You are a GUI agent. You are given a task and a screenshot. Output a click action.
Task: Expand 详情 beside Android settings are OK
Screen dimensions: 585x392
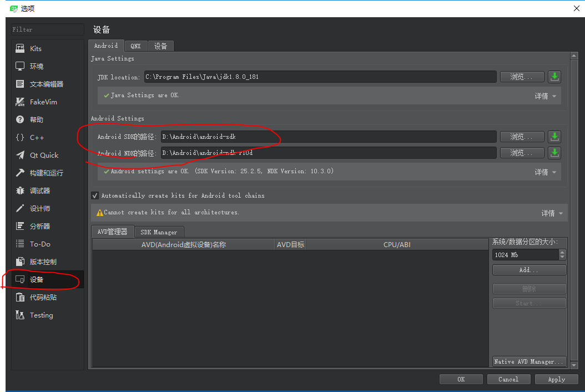point(545,171)
